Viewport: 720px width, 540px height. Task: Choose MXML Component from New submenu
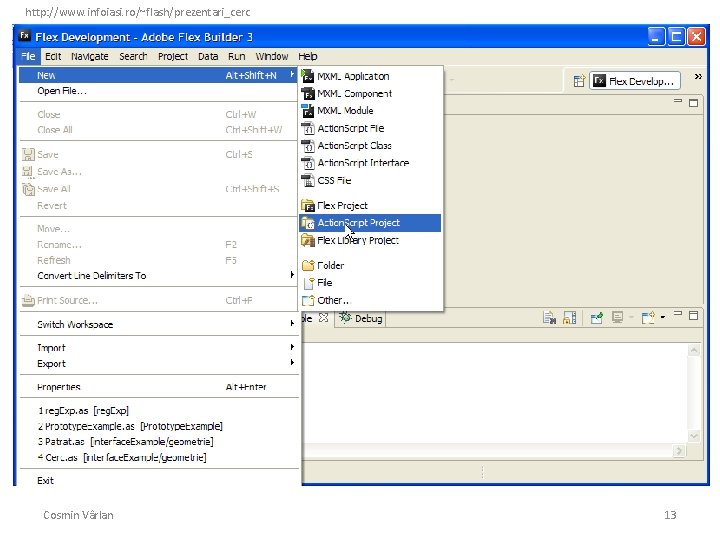click(370, 94)
